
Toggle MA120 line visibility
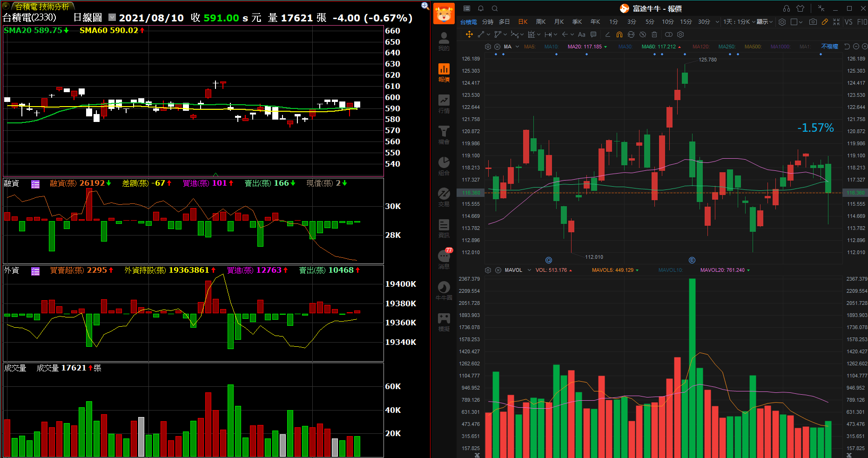pyautogui.click(x=701, y=47)
